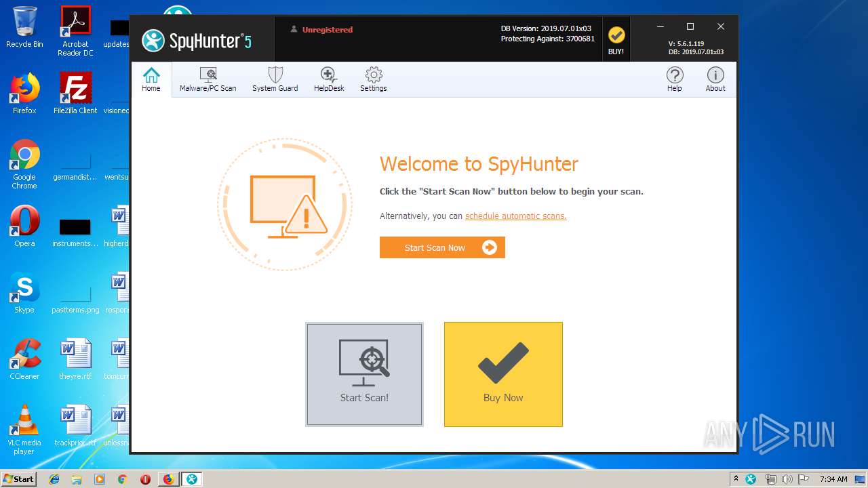
Task: Select the CCleaner desktop shortcut
Action: tap(24, 359)
